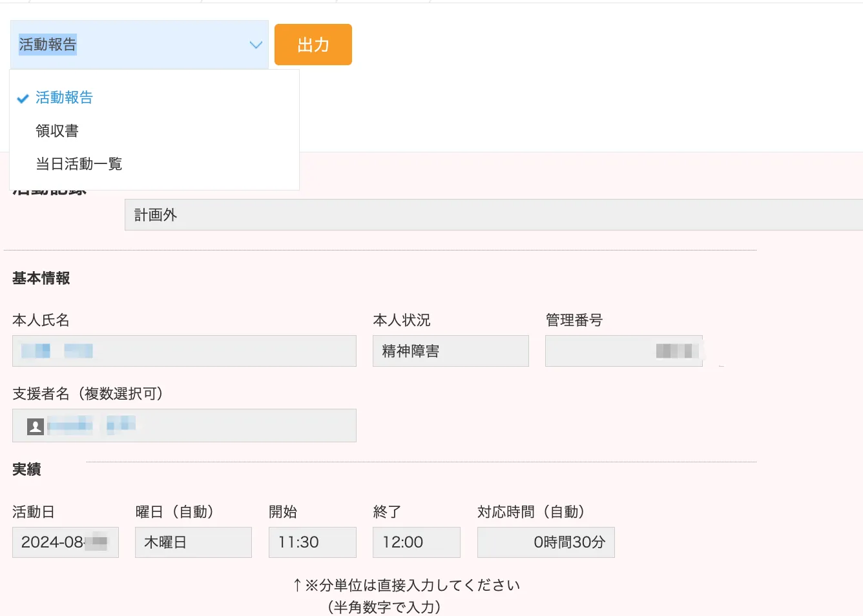Click the highlighted 活動報告 text in select box

[x=48, y=45]
